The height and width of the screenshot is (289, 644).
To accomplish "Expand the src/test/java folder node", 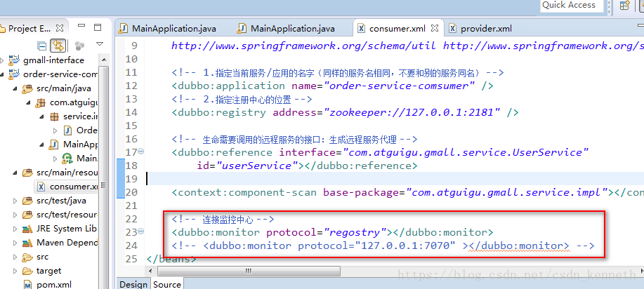I will point(15,201).
